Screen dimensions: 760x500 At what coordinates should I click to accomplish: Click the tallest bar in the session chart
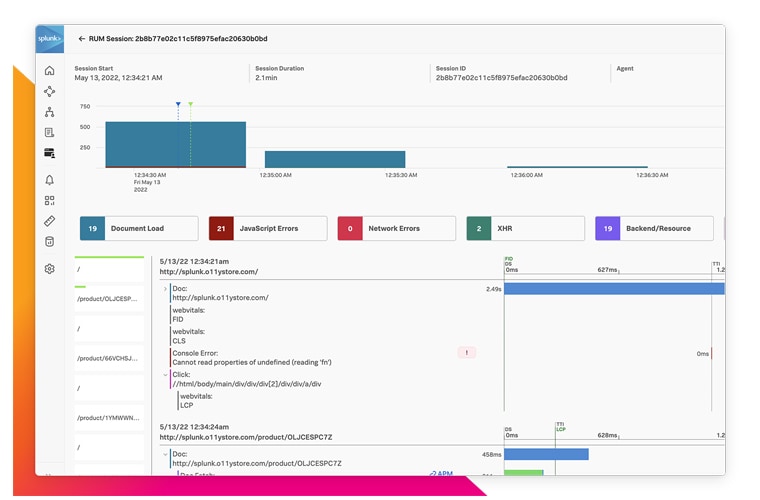(175, 144)
